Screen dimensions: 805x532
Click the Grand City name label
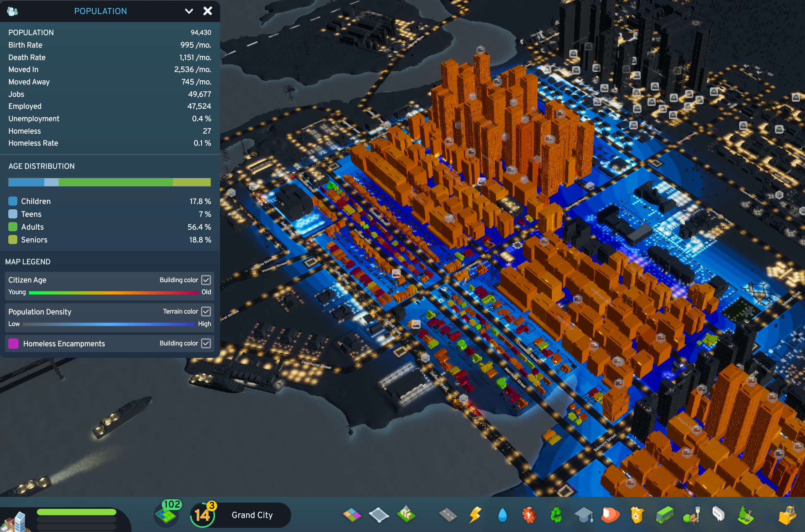252,515
